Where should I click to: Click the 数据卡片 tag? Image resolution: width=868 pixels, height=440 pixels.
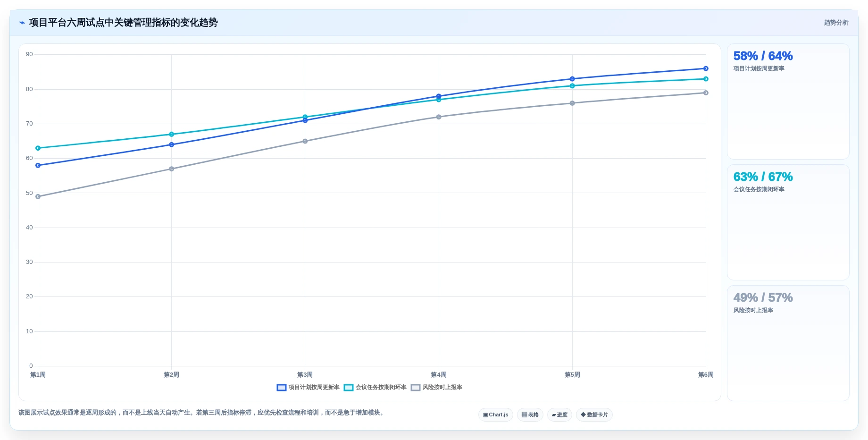click(594, 415)
